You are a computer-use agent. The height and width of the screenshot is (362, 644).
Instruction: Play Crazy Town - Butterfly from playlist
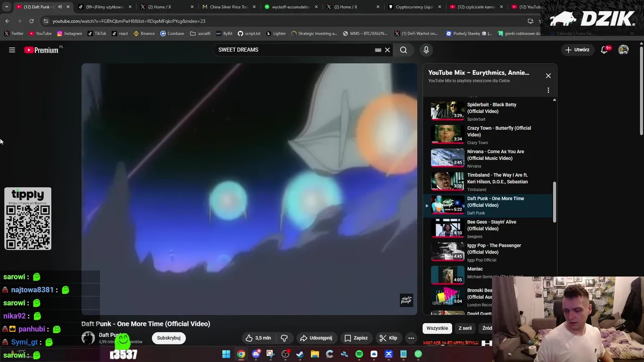pos(488,135)
